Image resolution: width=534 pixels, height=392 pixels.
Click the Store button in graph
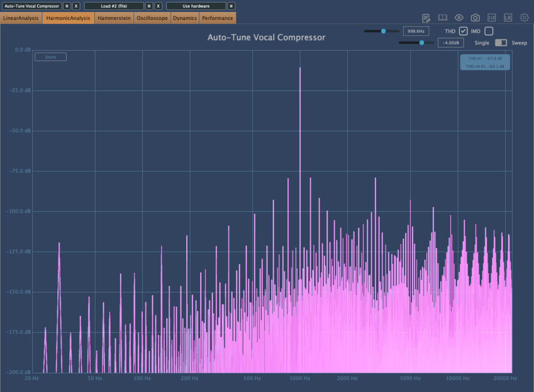point(51,57)
